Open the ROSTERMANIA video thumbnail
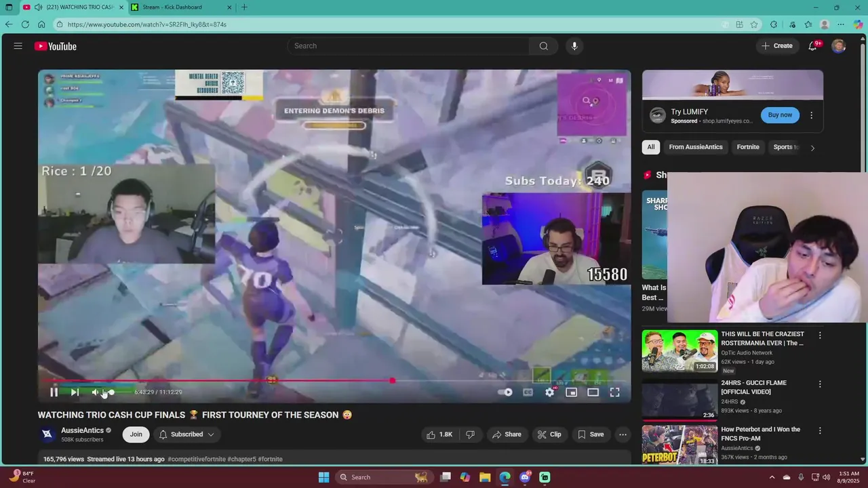 679,351
